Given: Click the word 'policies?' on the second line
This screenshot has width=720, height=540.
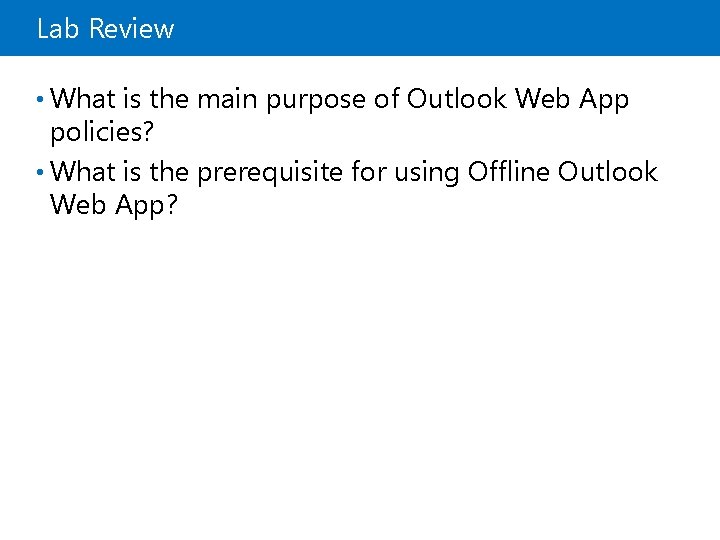Looking at the screenshot, I should pyautogui.click(x=101, y=133).
